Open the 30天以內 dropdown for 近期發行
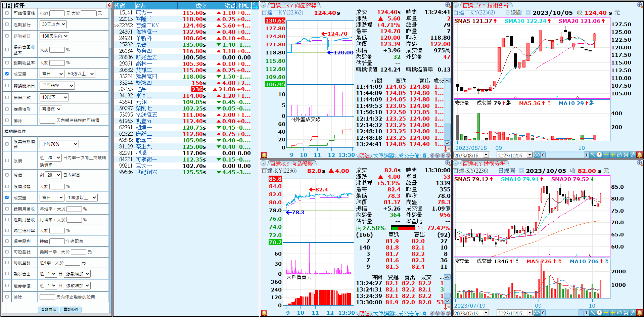 click(53, 25)
